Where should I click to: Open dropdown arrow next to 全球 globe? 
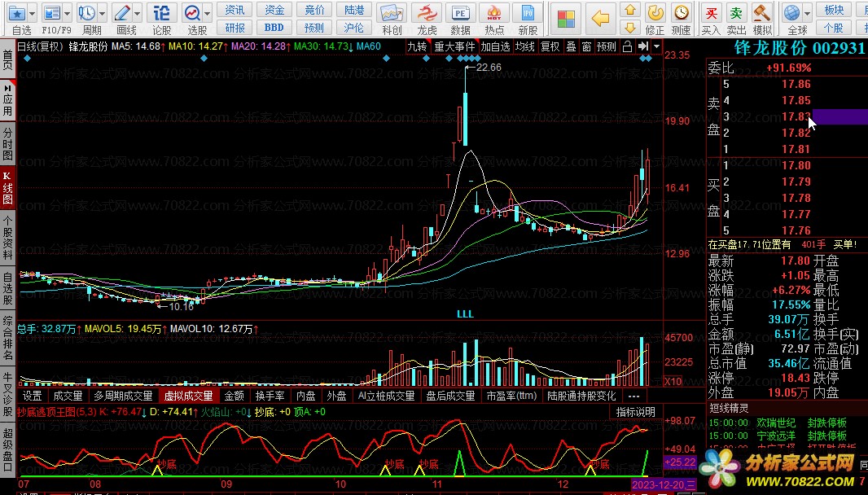tap(807, 13)
